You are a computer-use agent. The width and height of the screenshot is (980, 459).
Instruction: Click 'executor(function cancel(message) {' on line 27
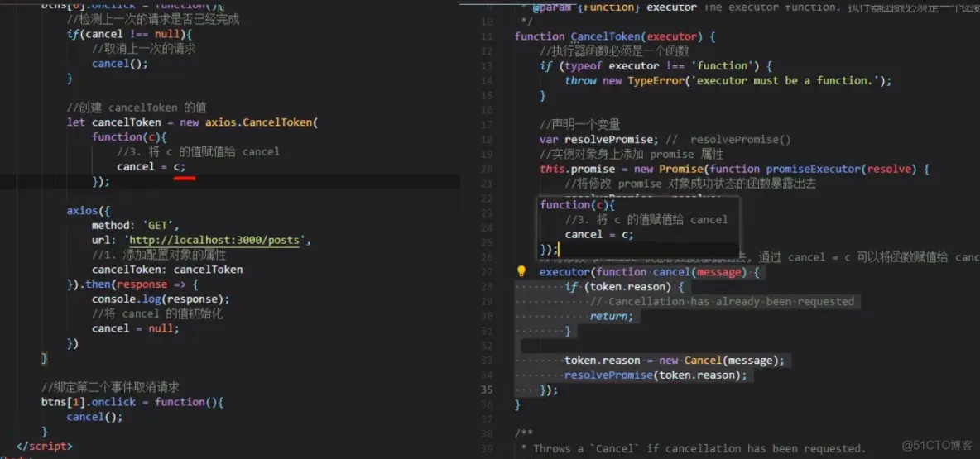click(650, 272)
